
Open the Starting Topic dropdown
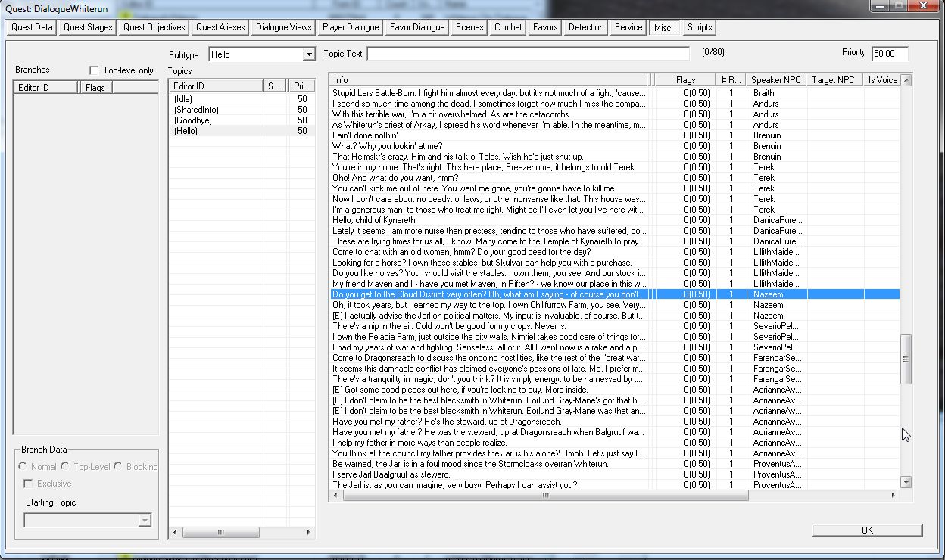(88, 520)
